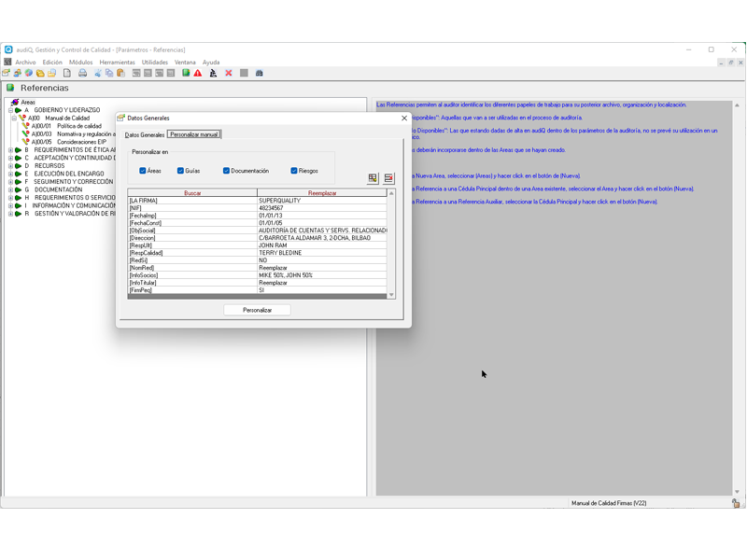This screenshot has height=560, width=747.
Task: Click the SUPERQUALITY replacement cell
Action: pos(322,201)
